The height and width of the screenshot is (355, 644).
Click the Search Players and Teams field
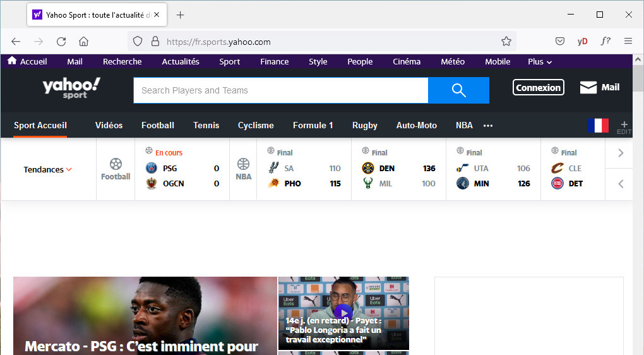pos(280,90)
